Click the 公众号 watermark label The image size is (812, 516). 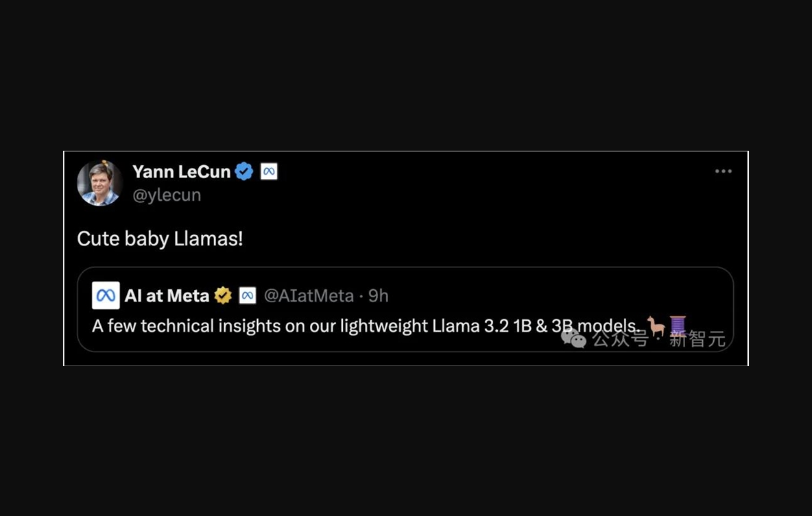(x=621, y=339)
